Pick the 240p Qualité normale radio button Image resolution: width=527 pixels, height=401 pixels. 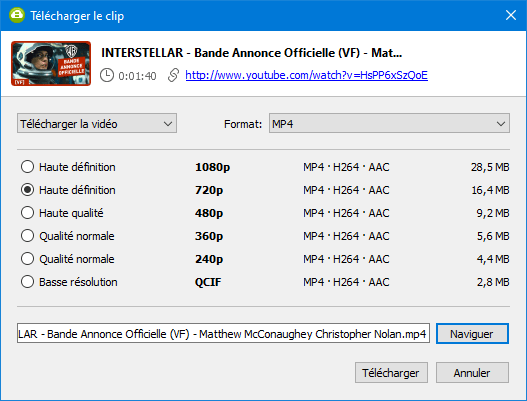(x=27, y=259)
